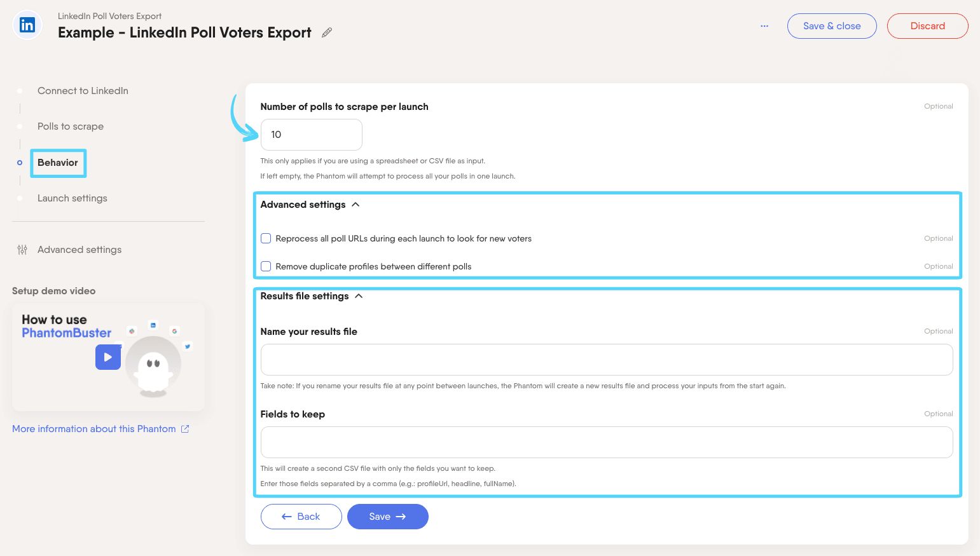
Task: Click the Discard button
Action: (x=928, y=26)
